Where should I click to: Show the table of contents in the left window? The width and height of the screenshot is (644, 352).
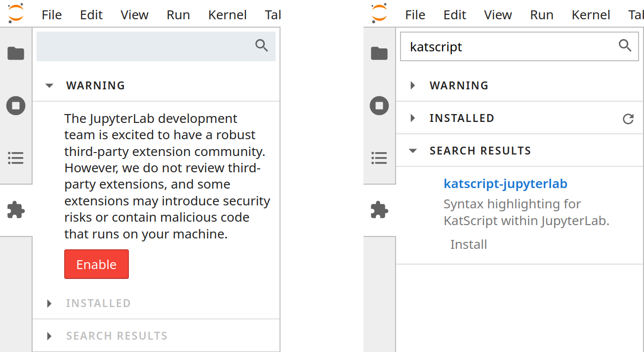click(16, 158)
